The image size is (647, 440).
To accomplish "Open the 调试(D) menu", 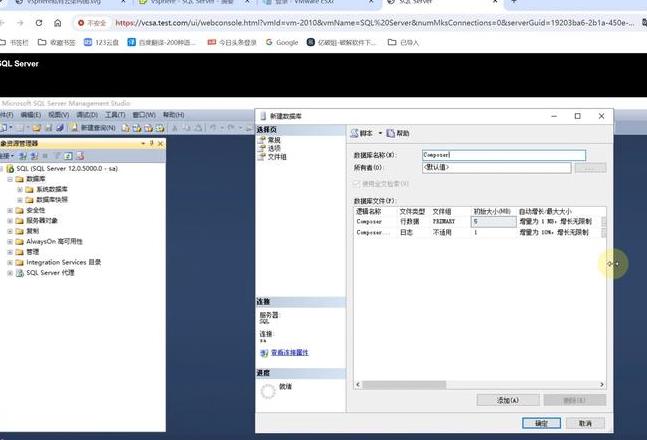I will coord(87,115).
